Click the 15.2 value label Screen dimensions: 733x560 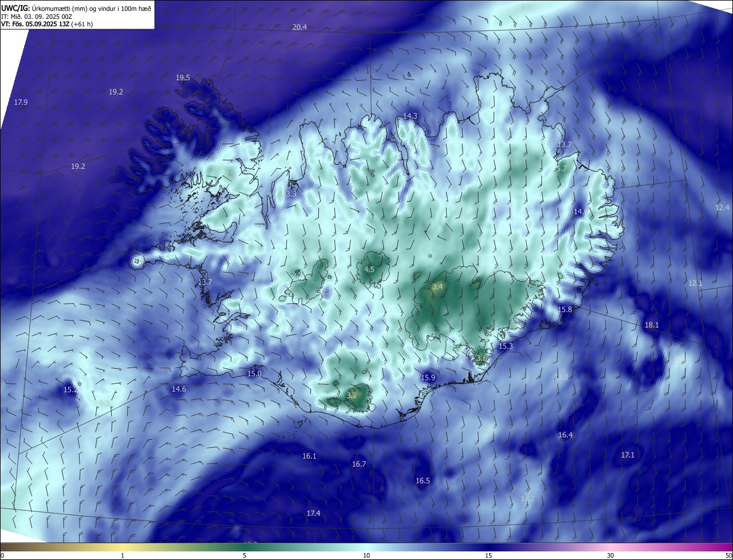click(x=70, y=390)
